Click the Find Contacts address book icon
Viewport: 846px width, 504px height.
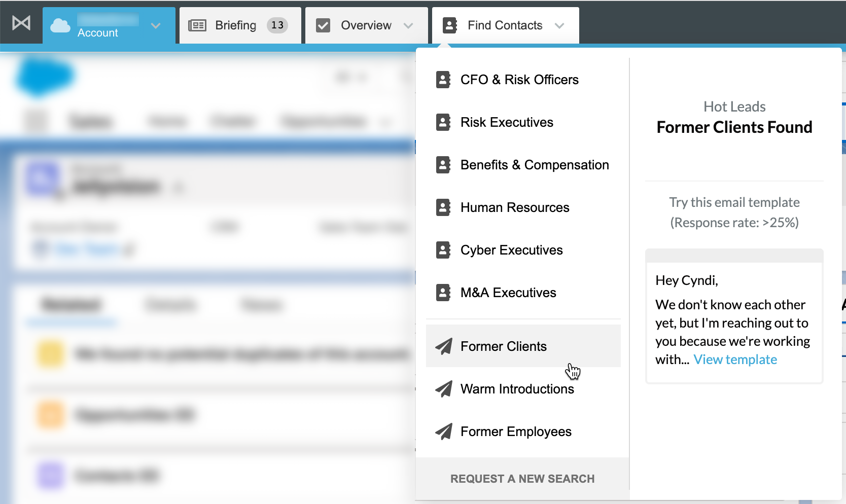pyautogui.click(x=450, y=25)
